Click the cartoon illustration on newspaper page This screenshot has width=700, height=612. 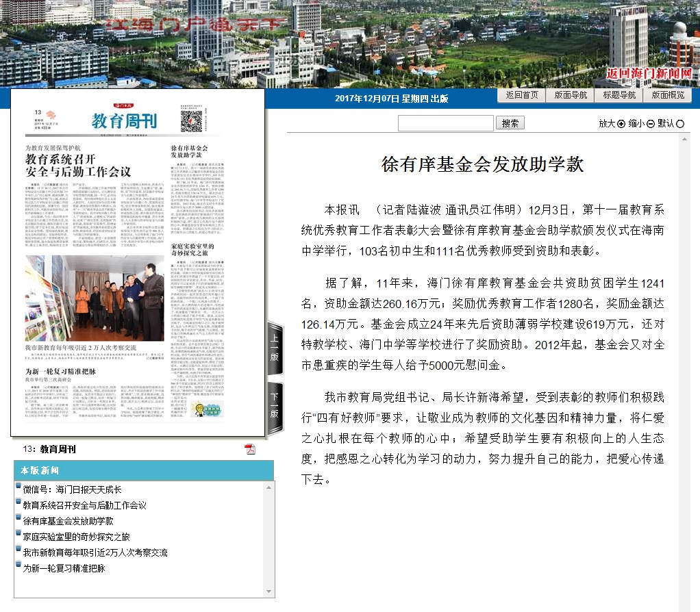(x=207, y=408)
